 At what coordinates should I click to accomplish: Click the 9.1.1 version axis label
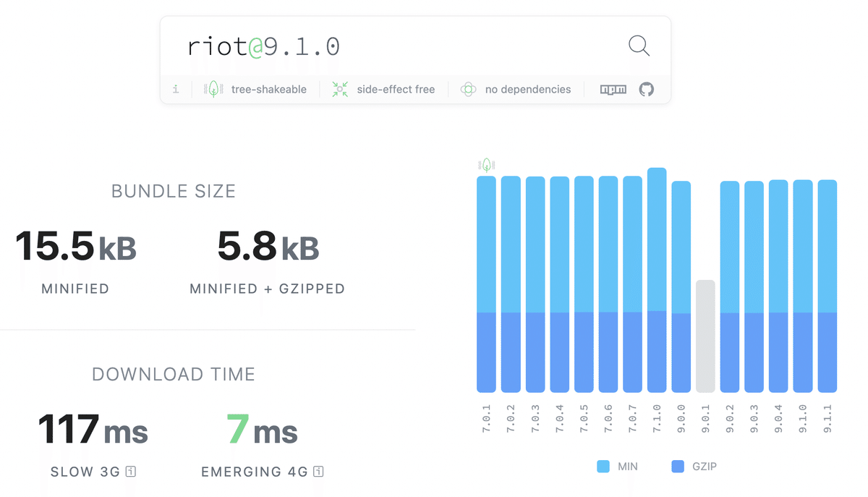pyautogui.click(x=827, y=418)
